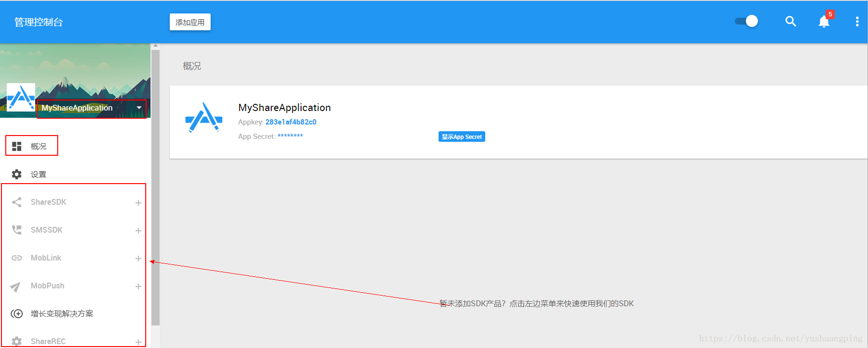Click the SMSSDK phone icon

coord(17,230)
